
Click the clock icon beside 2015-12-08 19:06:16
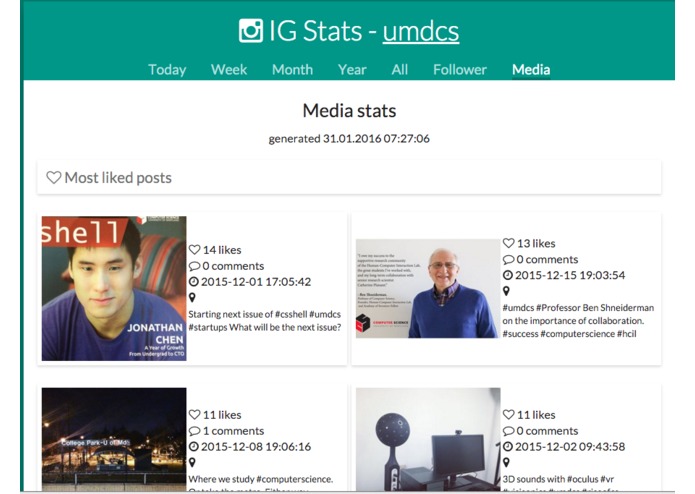[194, 447]
